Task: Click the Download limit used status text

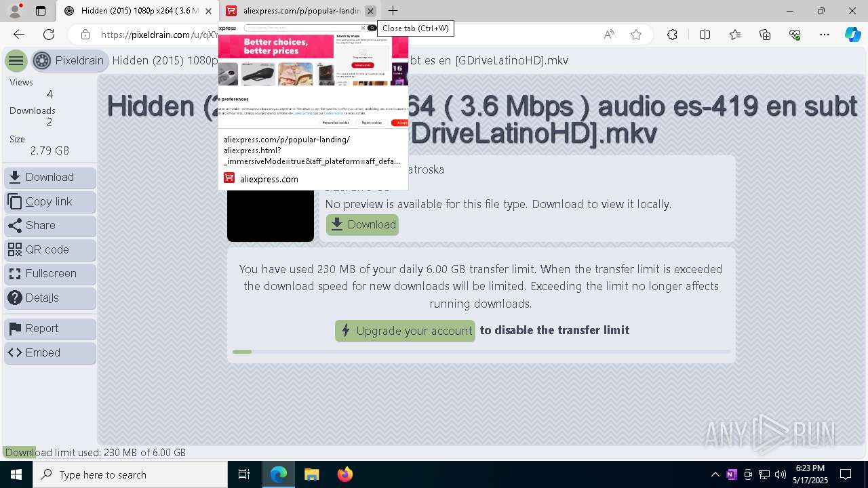Action: [x=96, y=452]
